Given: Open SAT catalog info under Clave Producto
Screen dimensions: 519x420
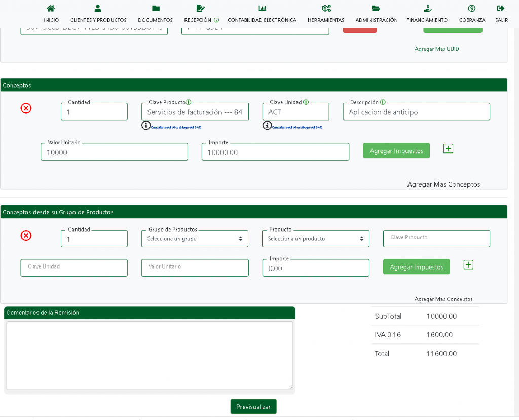Looking at the screenshot, I should [146, 125].
